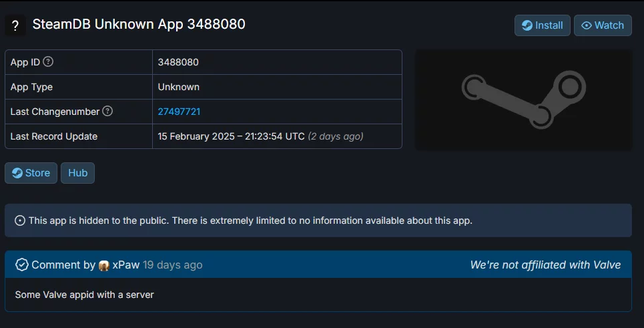Click the Last Changenumber help icon

pyautogui.click(x=107, y=111)
